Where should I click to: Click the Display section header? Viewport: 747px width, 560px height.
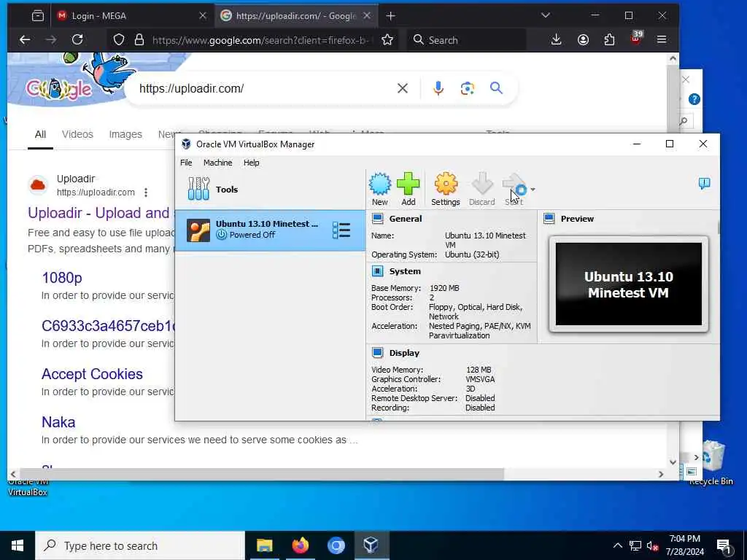click(404, 353)
